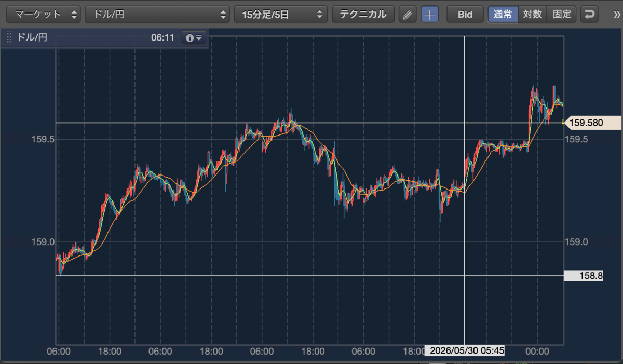Click the panel drag handle beside ドル/円
Image resolution: width=623 pixels, height=364 pixels.
pyautogui.click(x=8, y=38)
